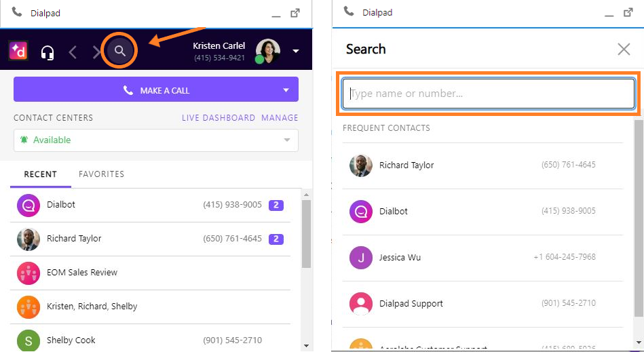
Task: Click Dialbot's avatar in Frequent Contacts
Action: click(x=360, y=212)
